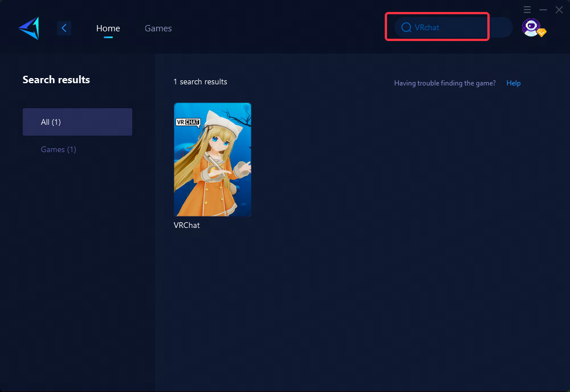Open the VRChat game cover thumbnail

coord(213,160)
